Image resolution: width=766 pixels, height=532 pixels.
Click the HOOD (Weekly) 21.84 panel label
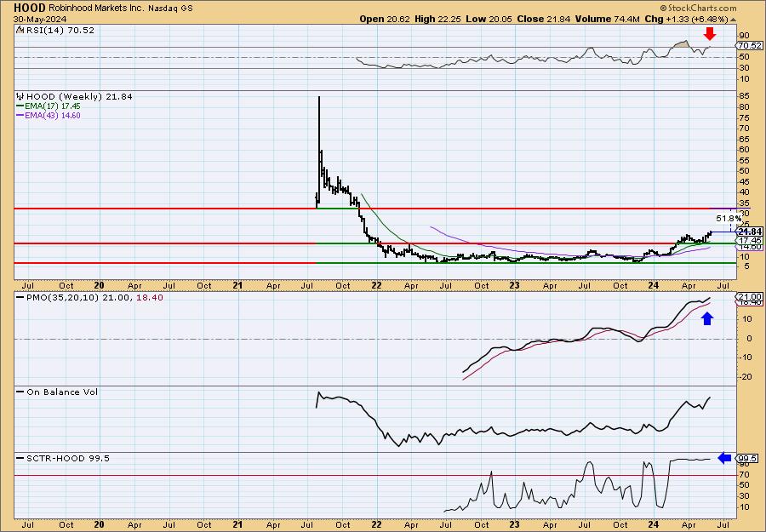(x=79, y=96)
